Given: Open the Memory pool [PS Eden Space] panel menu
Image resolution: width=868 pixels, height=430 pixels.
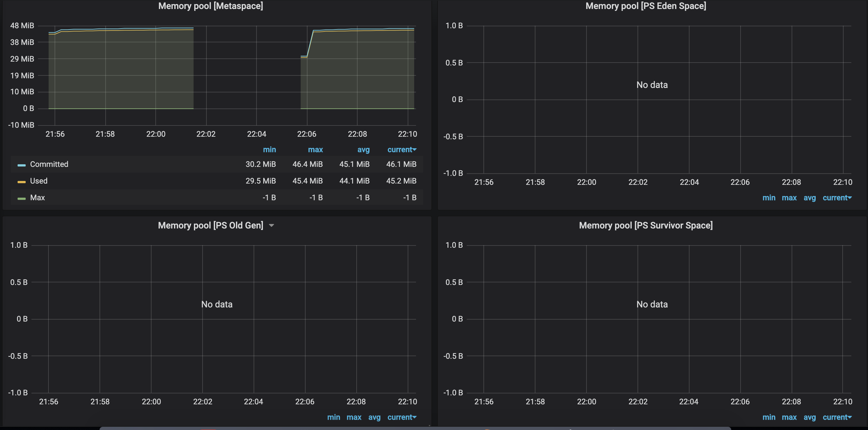Looking at the screenshot, I should (x=645, y=6).
